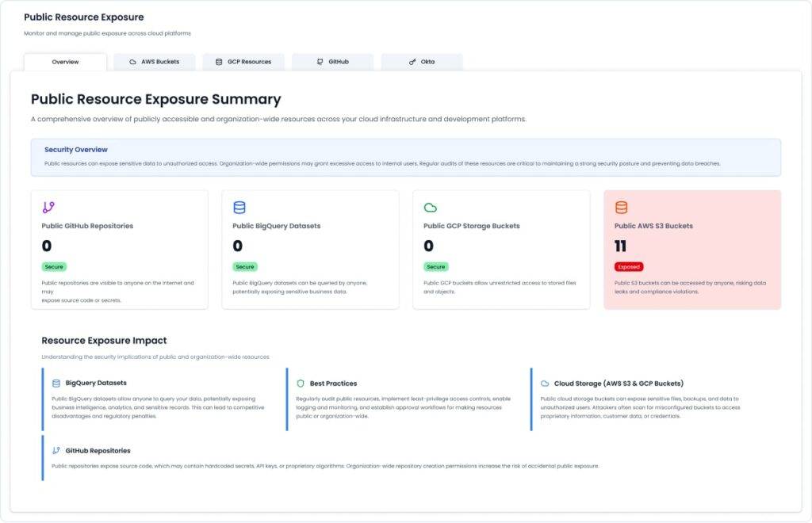Viewport: 812px width, 523px height.
Task: Click the 'Monitor and manage public exposure' subtitle
Action: 107,33
